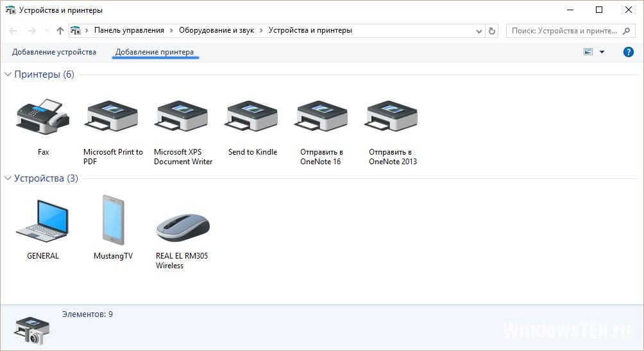
Task: Select the OneNote 16 printer icon
Action: coord(321,117)
